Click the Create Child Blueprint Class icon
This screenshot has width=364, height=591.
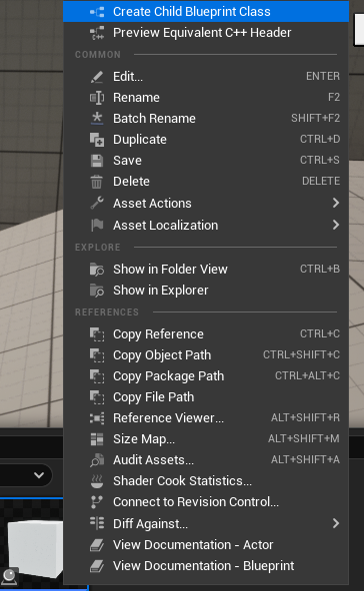pyautogui.click(x=97, y=12)
